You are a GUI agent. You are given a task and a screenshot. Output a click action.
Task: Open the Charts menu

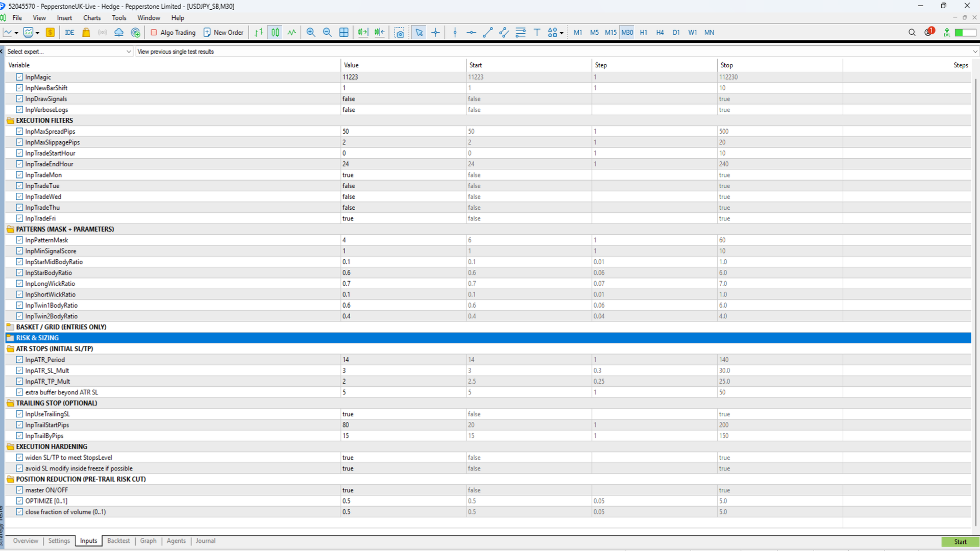pyautogui.click(x=92, y=18)
